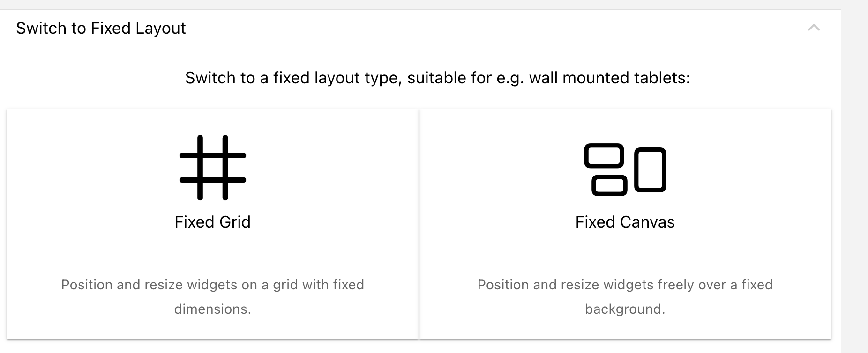
Task: Click "wall mounted tablets" in the instruction line
Action: 609,78
